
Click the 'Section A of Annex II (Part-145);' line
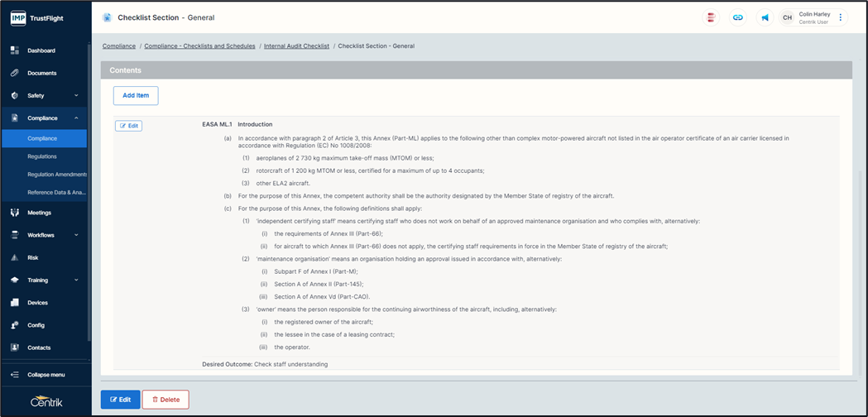point(319,284)
